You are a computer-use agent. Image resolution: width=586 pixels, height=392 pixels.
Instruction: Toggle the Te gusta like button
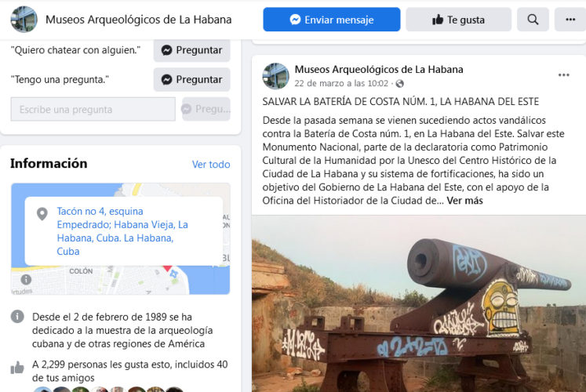(459, 20)
